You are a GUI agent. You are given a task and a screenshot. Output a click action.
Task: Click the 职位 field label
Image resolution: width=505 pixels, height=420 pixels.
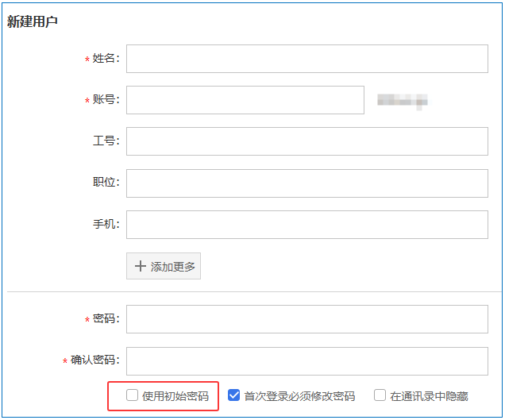click(105, 183)
